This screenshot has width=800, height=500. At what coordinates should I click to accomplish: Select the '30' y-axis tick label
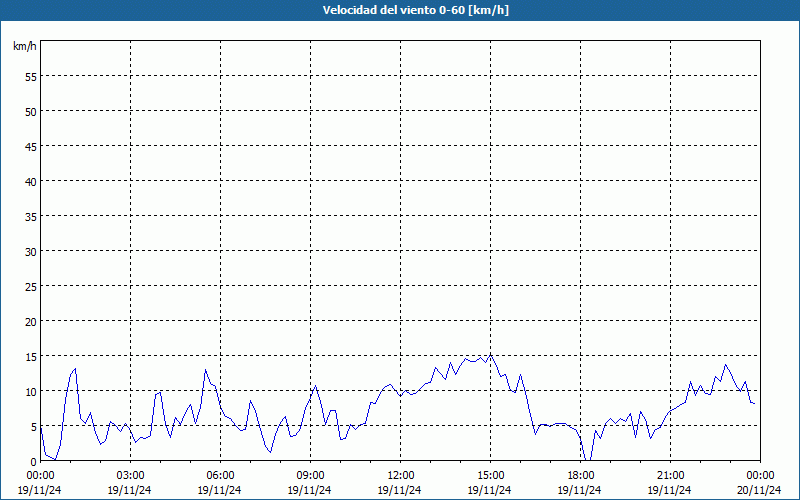pos(31,252)
